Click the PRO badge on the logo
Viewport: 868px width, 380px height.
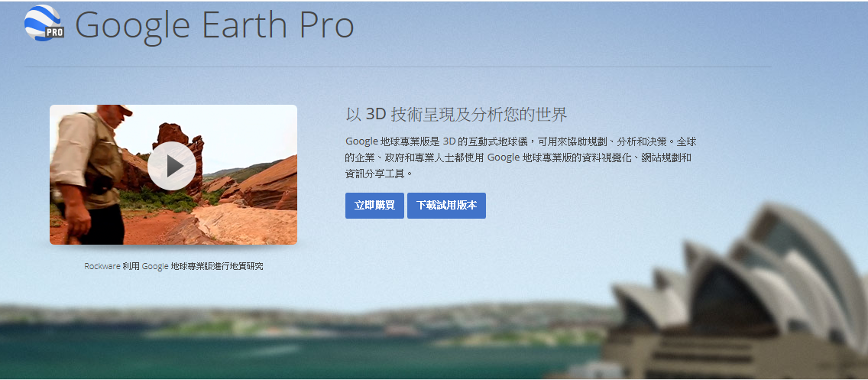tap(54, 32)
